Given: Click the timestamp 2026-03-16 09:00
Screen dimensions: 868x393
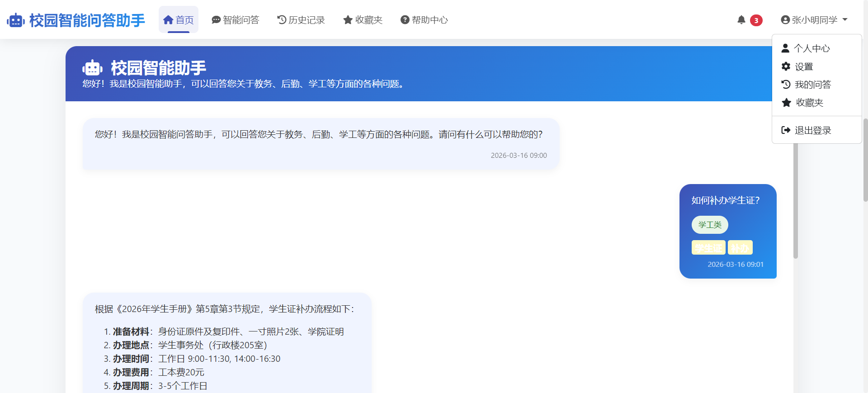Looking at the screenshot, I should (x=519, y=156).
